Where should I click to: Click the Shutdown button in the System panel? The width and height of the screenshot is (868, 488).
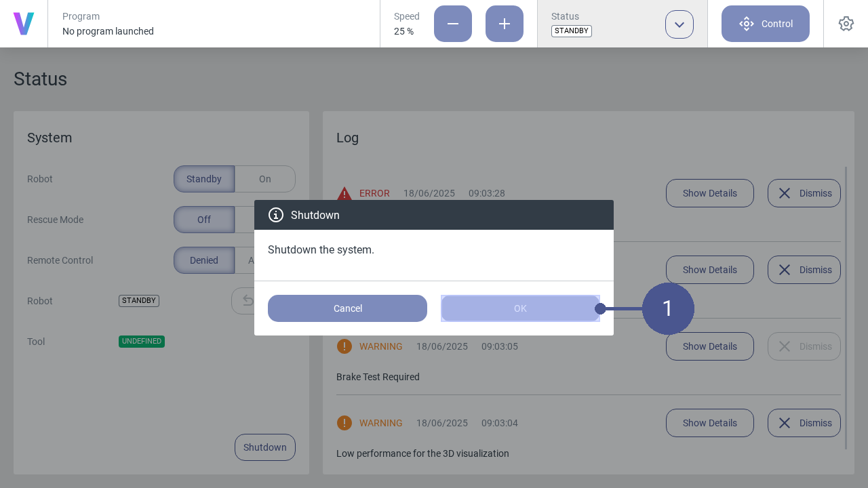coord(265,447)
